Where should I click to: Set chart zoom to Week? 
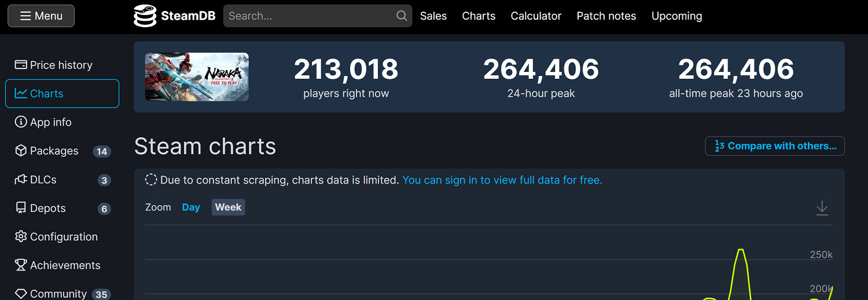(x=228, y=207)
